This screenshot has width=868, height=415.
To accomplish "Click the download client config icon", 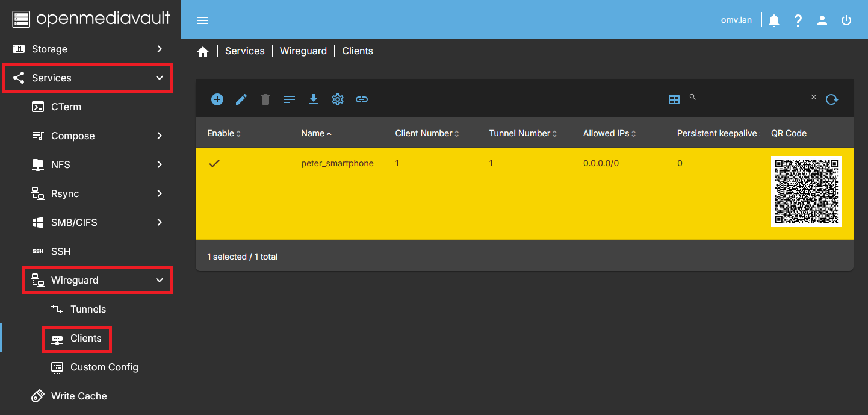I will 314,99.
